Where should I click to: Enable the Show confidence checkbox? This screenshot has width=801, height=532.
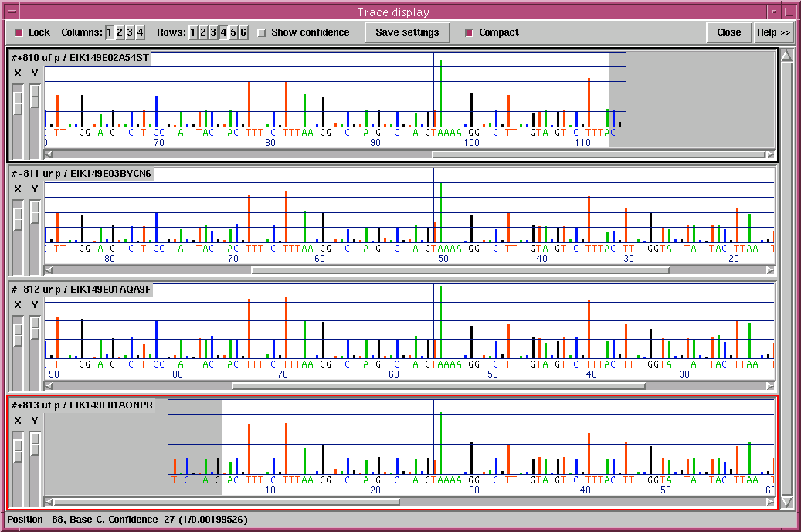[262, 32]
